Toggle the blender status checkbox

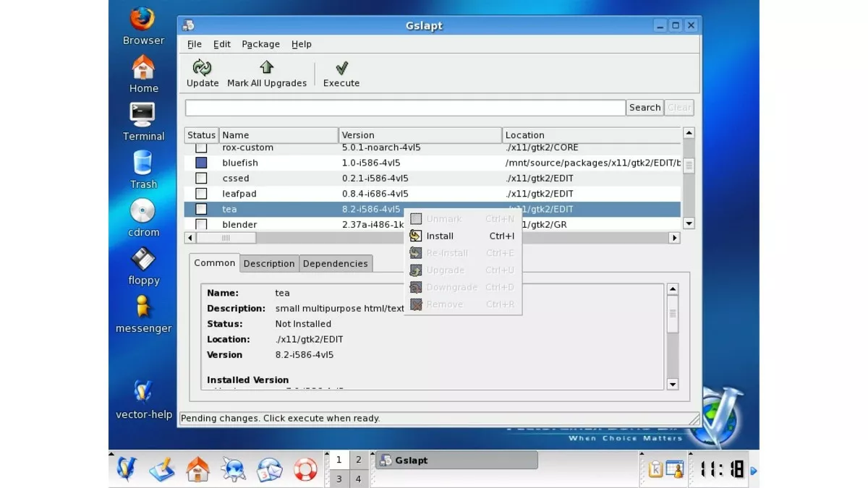(201, 224)
